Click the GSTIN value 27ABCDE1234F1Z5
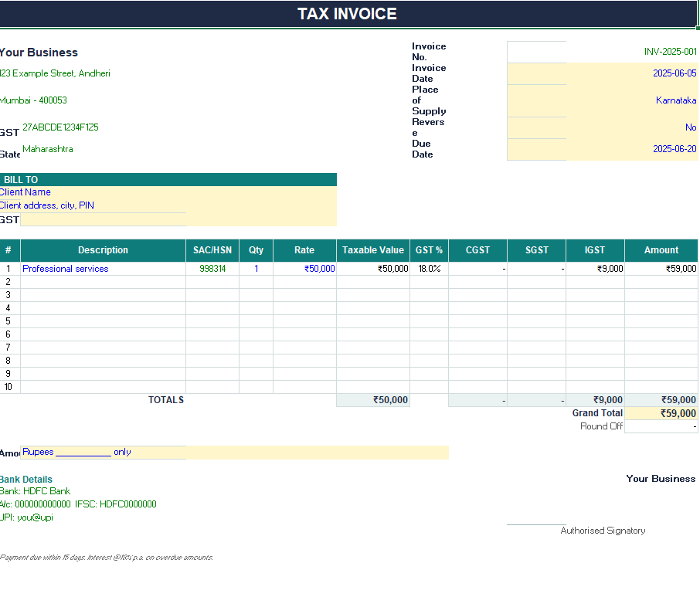 pyautogui.click(x=60, y=127)
